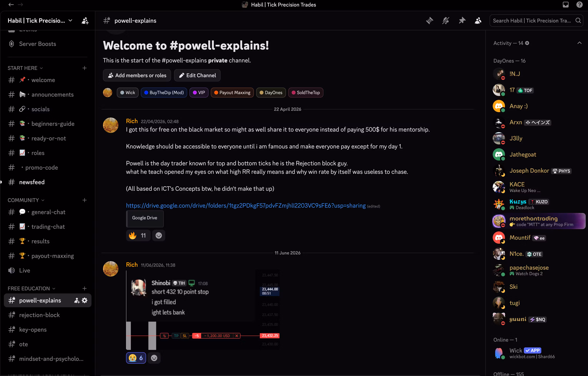
Task: Collapse the Activity section chevron
Action: point(580,43)
